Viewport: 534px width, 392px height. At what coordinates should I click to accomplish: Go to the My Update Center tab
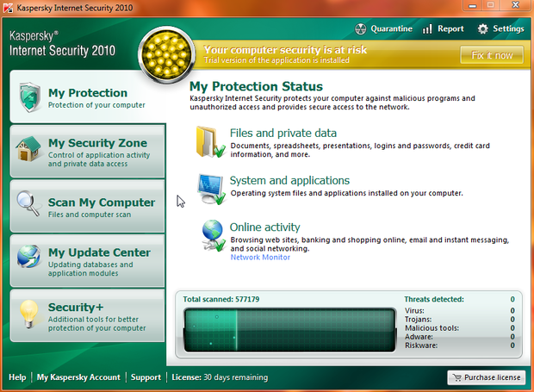click(88, 261)
